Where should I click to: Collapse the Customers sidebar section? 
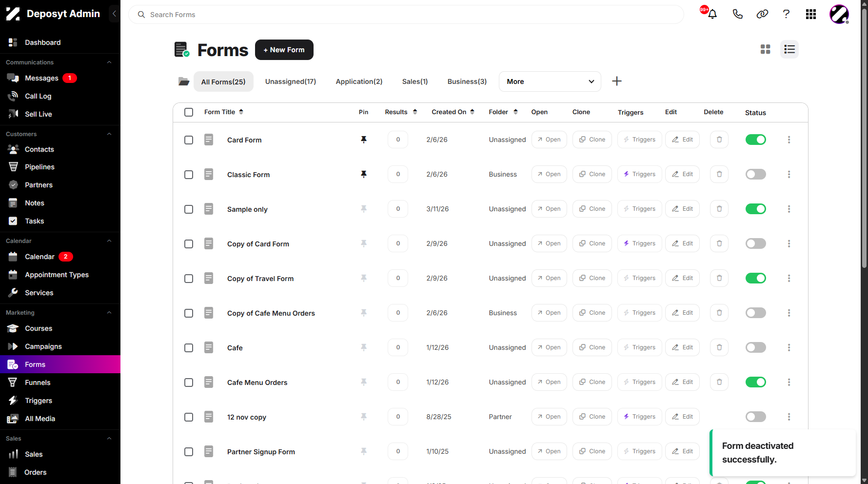[x=109, y=134]
